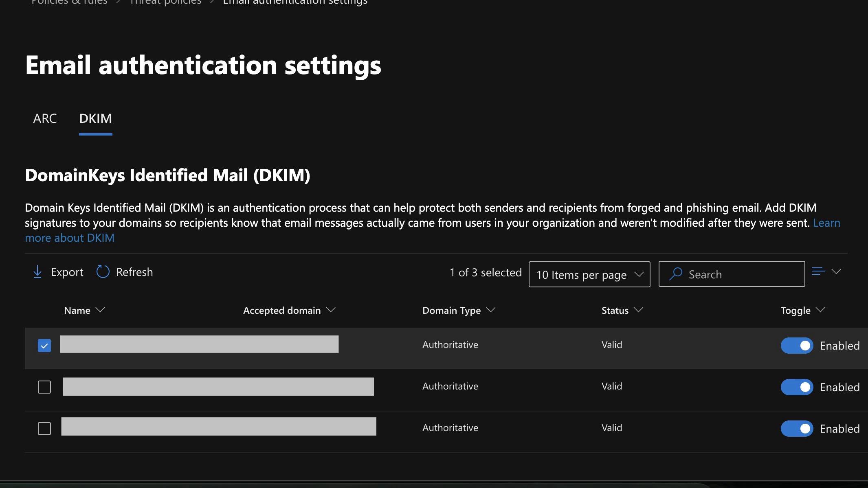Click Enabled label in the second row
The image size is (868, 488).
pos(839,387)
